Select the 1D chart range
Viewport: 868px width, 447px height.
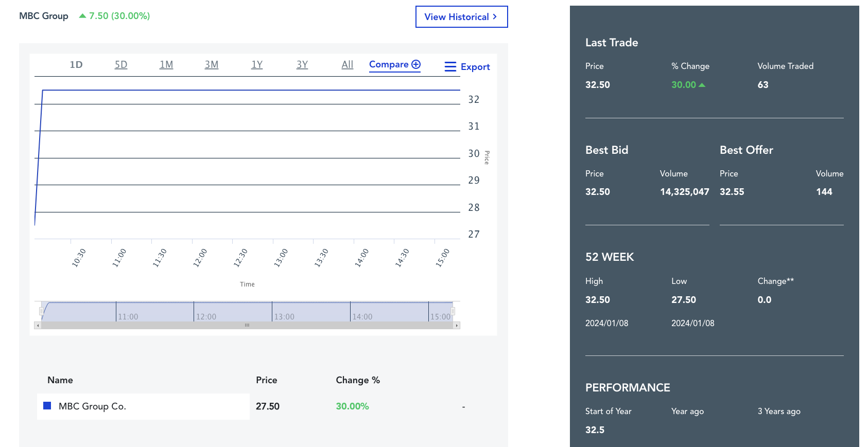[x=76, y=65]
